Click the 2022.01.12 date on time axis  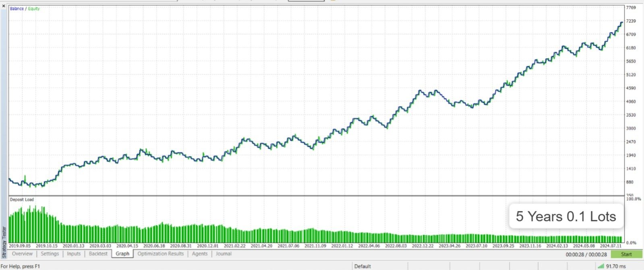click(x=342, y=245)
